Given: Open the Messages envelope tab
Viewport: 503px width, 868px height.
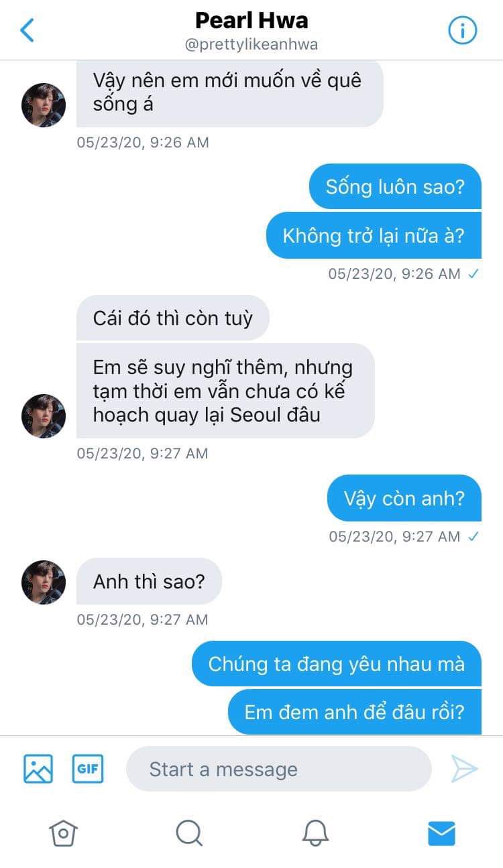Looking at the screenshot, I should (441, 833).
